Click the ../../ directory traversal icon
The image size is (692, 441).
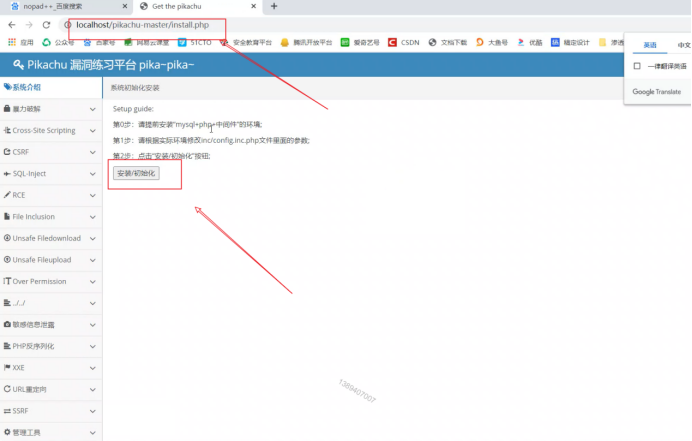tap(7, 303)
